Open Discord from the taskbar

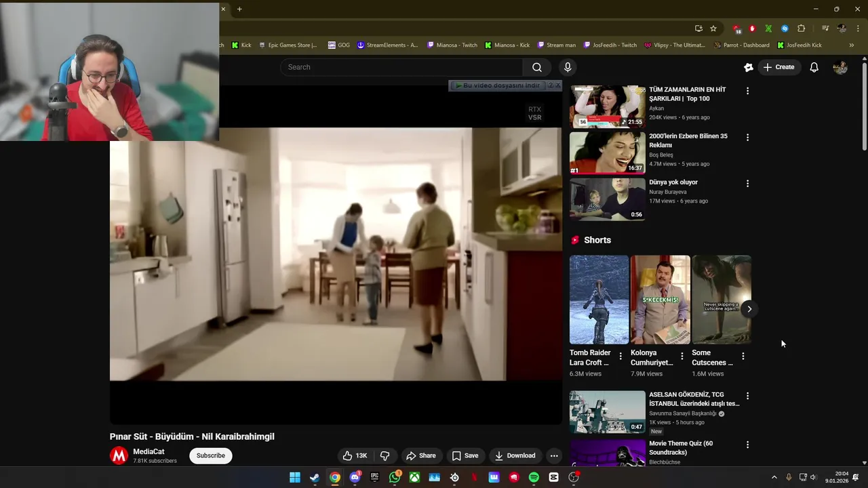click(355, 477)
